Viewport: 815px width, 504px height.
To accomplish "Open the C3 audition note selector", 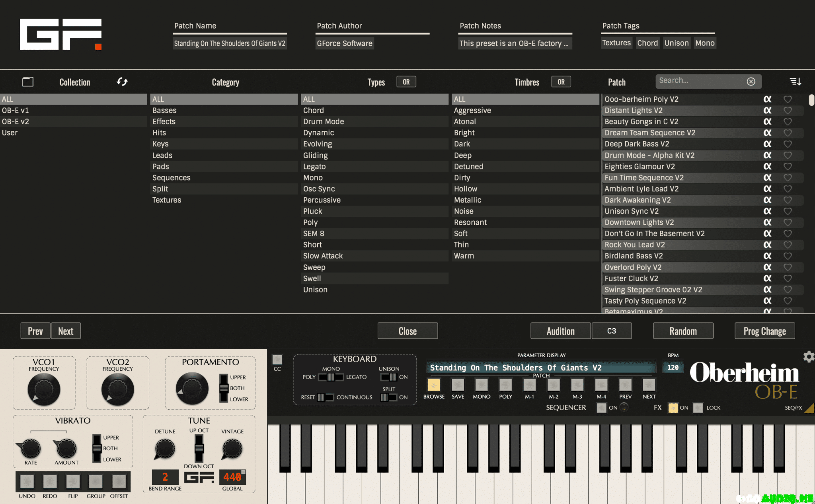I will click(611, 331).
